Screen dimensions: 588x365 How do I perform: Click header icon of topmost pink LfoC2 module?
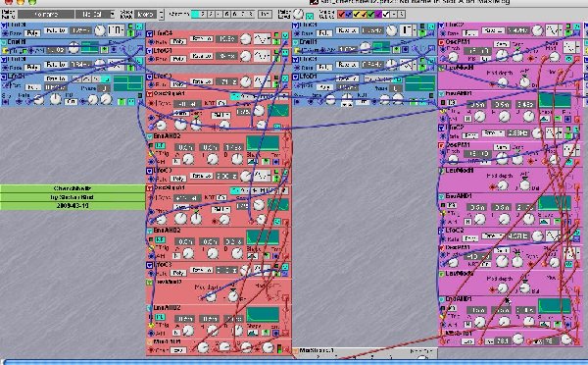pyautogui.click(x=442, y=26)
